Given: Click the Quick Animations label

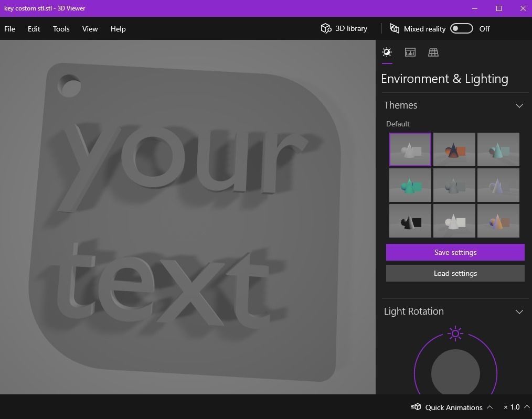Looking at the screenshot, I should tap(454, 407).
